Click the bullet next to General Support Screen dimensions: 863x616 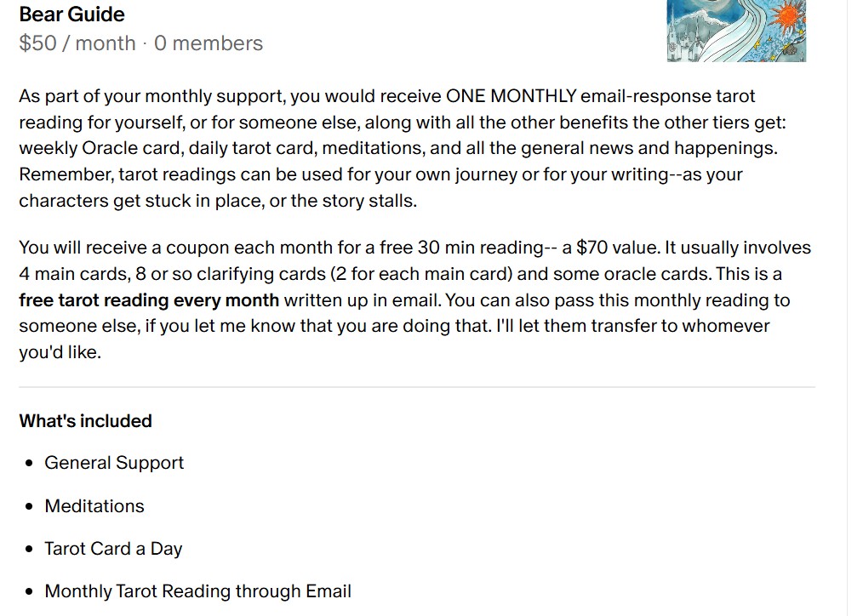point(30,464)
